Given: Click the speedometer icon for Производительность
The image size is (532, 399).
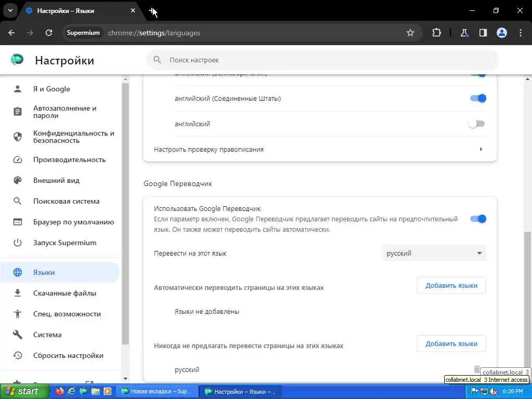Looking at the screenshot, I should (x=18, y=159).
